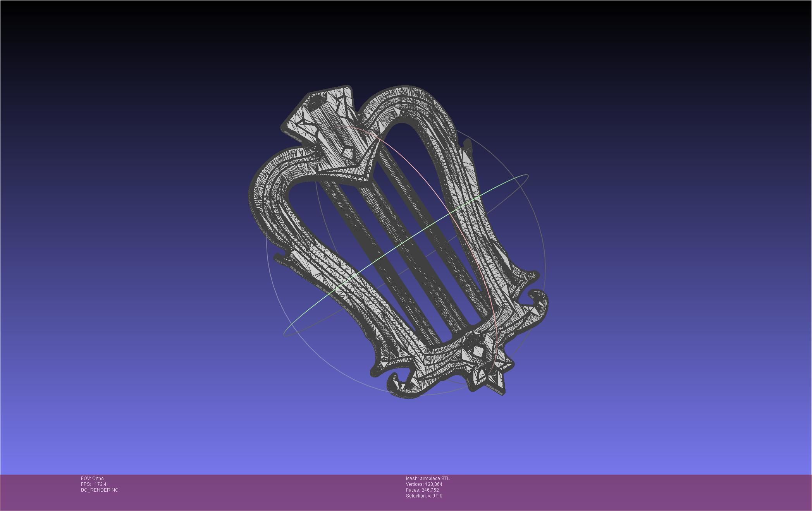
Task: Click the 'Faces: 246,752' info line
Action: [422, 490]
